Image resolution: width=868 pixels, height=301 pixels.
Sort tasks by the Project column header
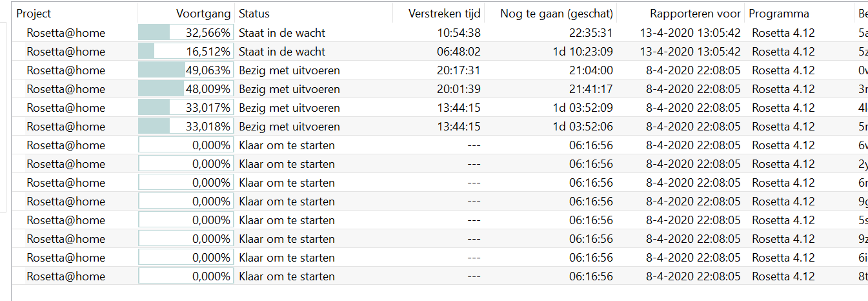coord(34,14)
